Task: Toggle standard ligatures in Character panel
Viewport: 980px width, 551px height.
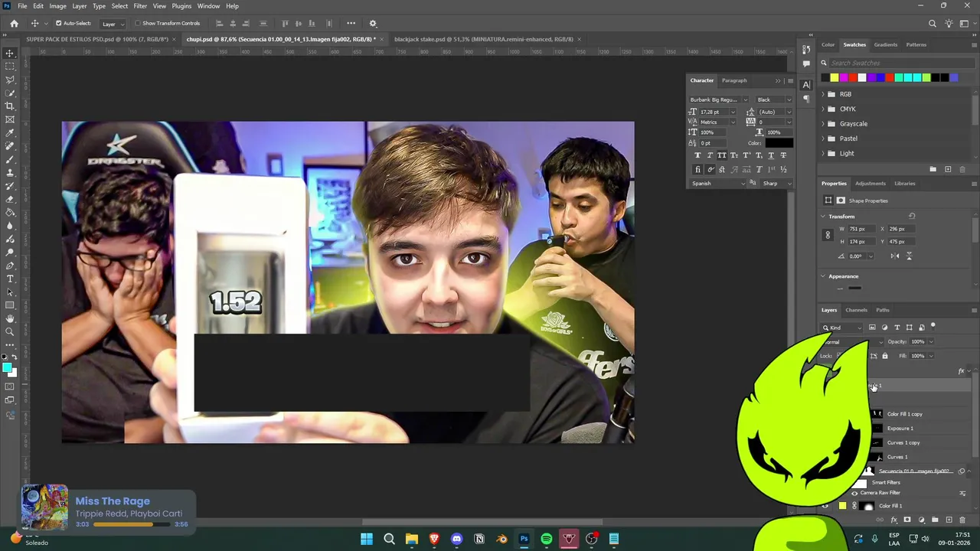Action: coord(697,170)
